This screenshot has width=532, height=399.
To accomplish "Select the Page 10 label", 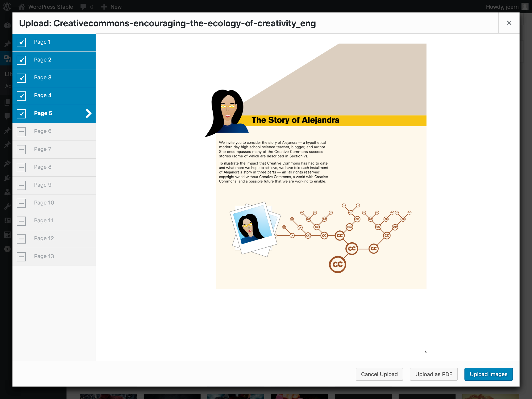I will tap(44, 203).
